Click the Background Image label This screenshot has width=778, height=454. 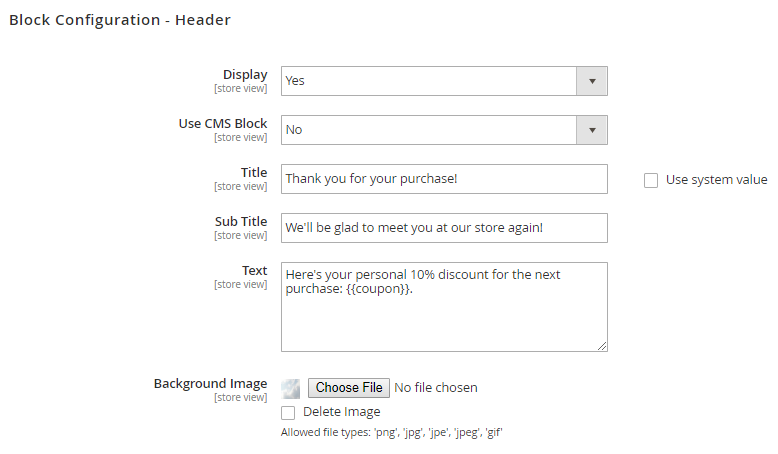[210, 384]
